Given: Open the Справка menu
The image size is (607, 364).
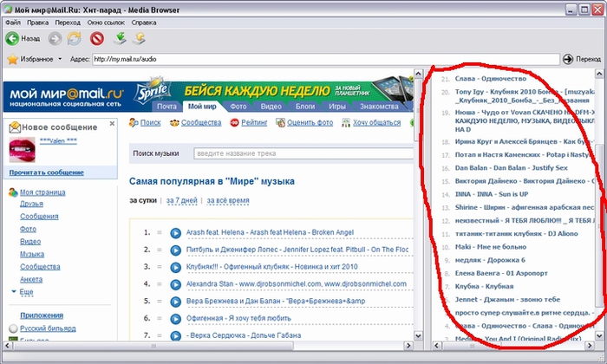Looking at the screenshot, I should (144, 23).
